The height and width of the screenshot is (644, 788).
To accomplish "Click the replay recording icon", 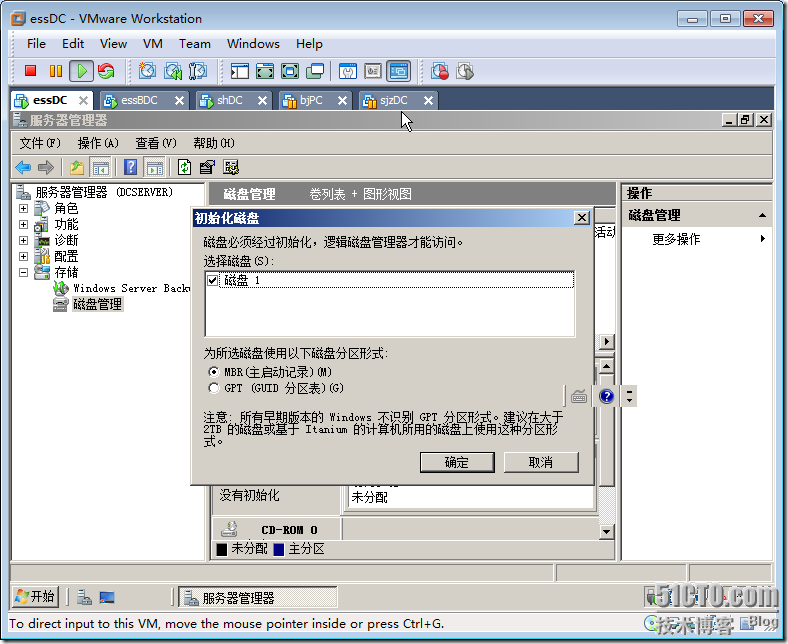I will pos(465,71).
